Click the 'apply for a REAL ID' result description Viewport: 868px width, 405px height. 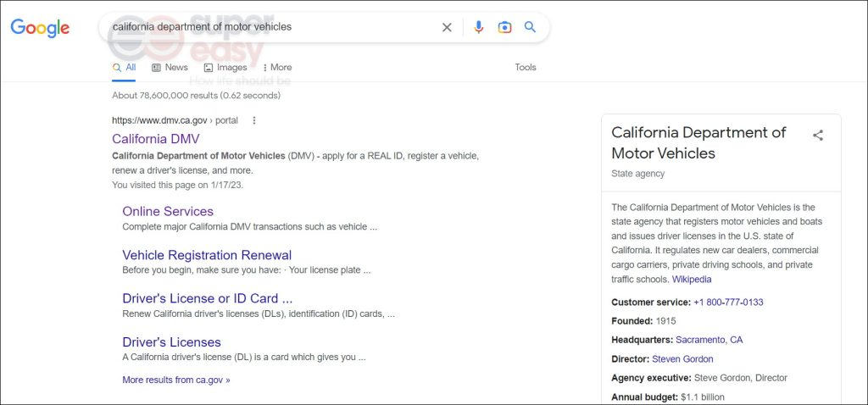(x=295, y=164)
